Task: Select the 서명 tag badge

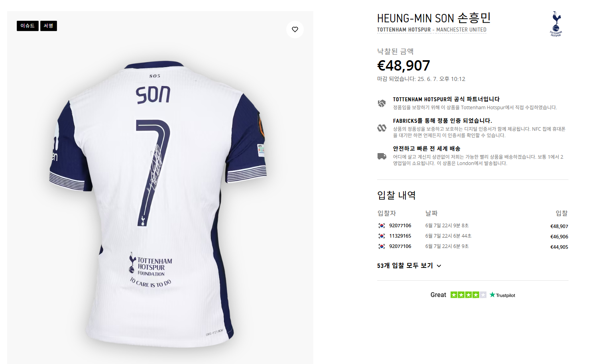Action: coord(49,26)
